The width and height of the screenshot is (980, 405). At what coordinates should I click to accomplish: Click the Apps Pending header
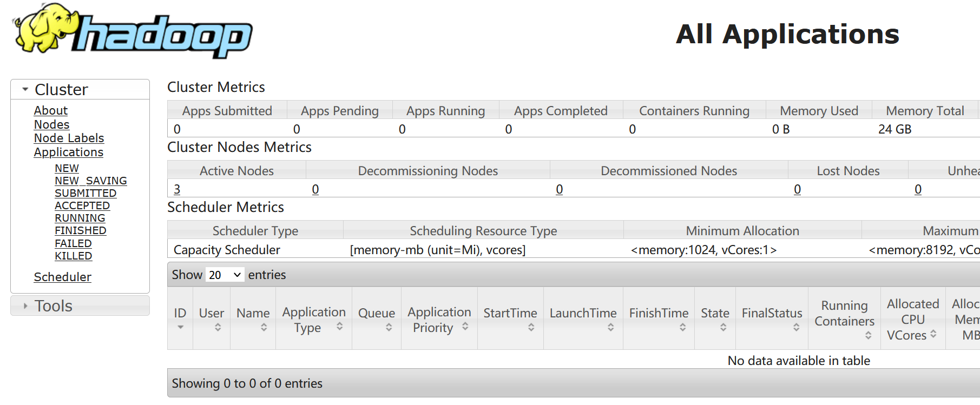340,111
